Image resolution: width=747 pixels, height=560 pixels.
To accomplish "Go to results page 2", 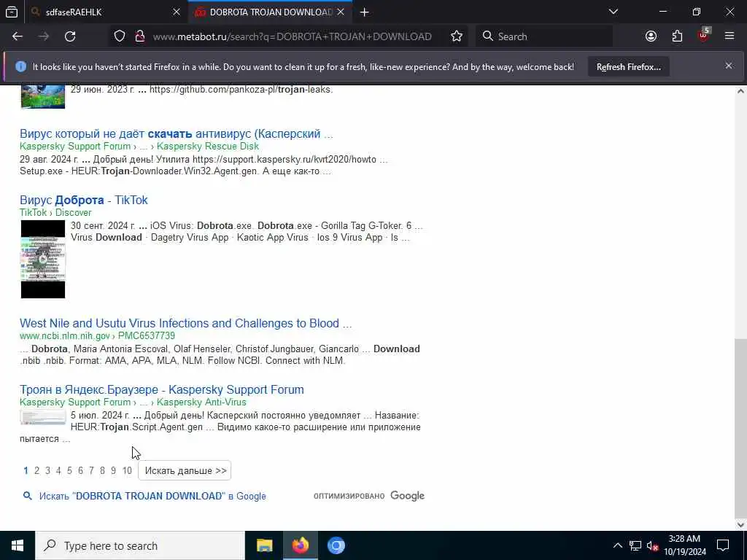I will click(36, 470).
